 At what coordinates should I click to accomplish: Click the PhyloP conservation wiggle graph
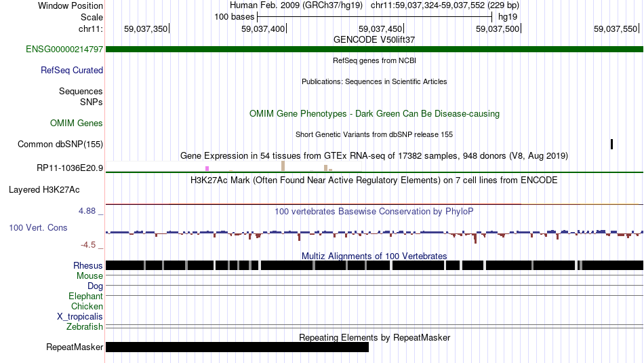[374, 235]
